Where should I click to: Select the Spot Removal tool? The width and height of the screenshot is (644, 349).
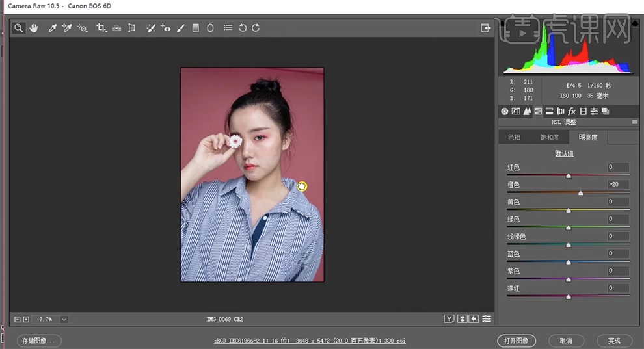point(151,28)
